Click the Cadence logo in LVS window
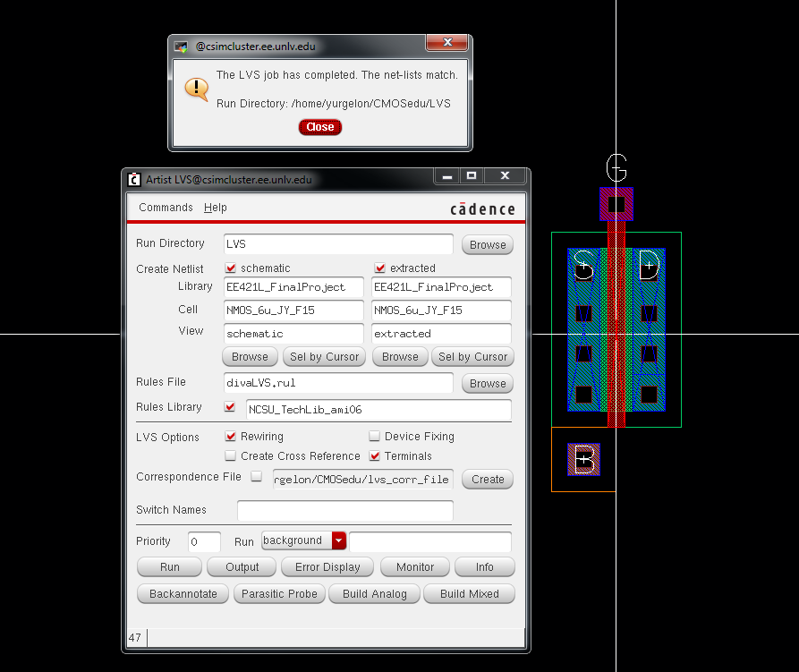Image resolution: width=799 pixels, height=672 pixels. pos(482,208)
